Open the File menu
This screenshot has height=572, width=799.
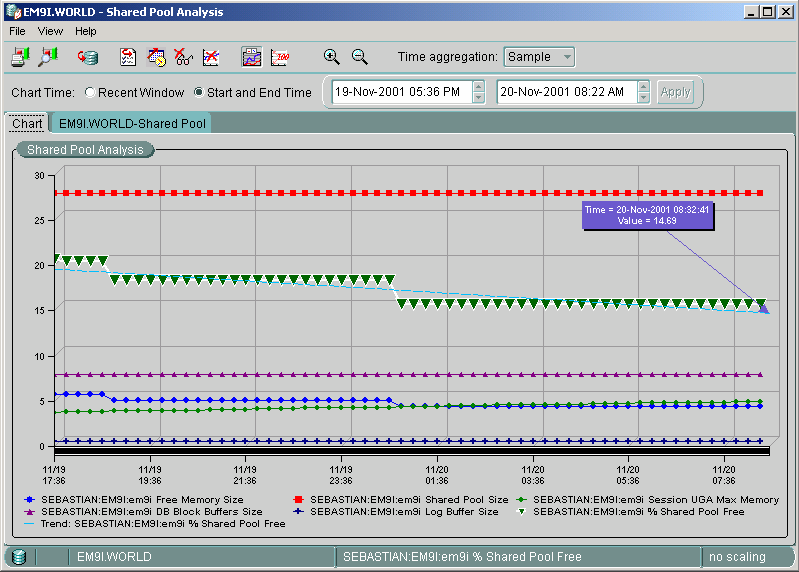pos(17,31)
